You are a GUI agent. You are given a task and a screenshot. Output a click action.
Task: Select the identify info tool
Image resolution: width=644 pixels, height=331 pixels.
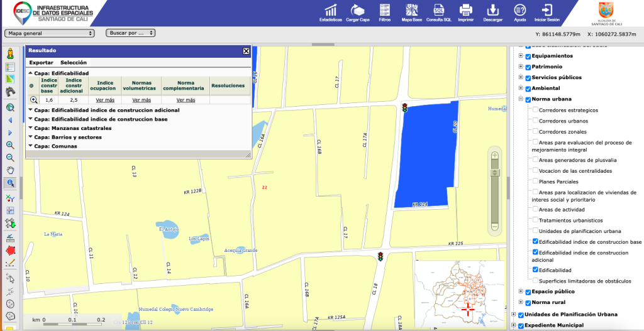[x=10, y=183]
